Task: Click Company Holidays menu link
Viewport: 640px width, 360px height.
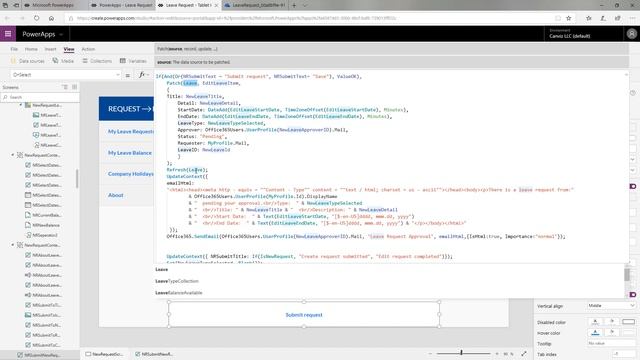Action: click(x=131, y=174)
